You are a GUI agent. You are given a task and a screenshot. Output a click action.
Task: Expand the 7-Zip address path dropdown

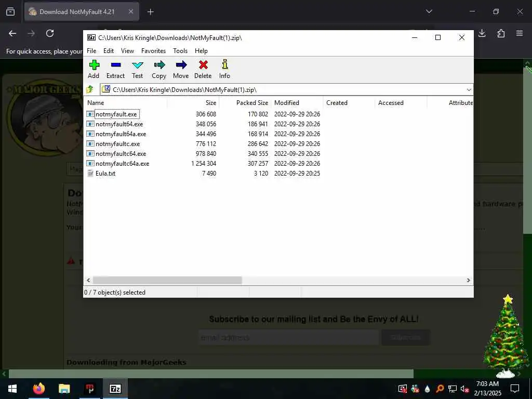pyautogui.click(x=469, y=89)
